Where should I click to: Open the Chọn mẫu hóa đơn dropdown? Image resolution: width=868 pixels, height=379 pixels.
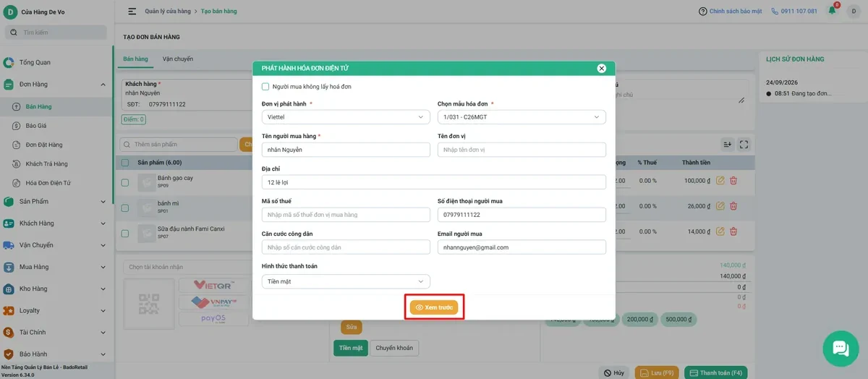(x=522, y=117)
